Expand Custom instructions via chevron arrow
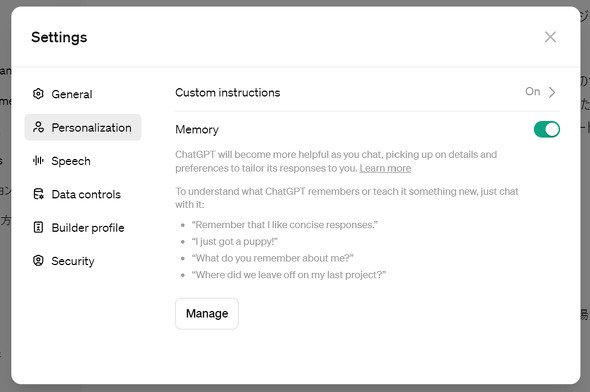This screenshot has height=392, width=590. point(552,92)
